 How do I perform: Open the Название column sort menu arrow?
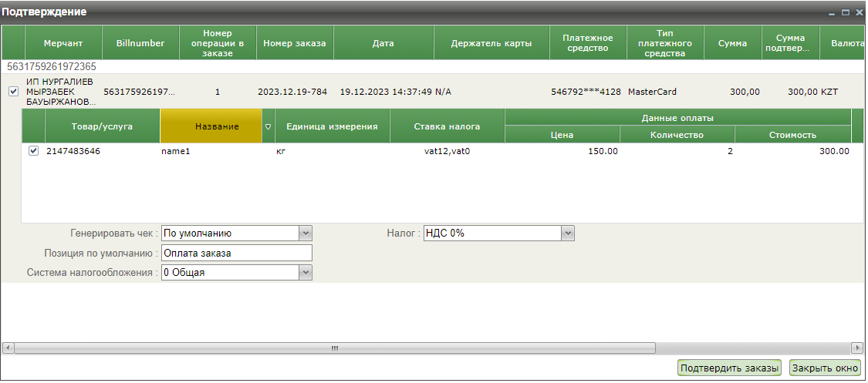coord(269,126)
